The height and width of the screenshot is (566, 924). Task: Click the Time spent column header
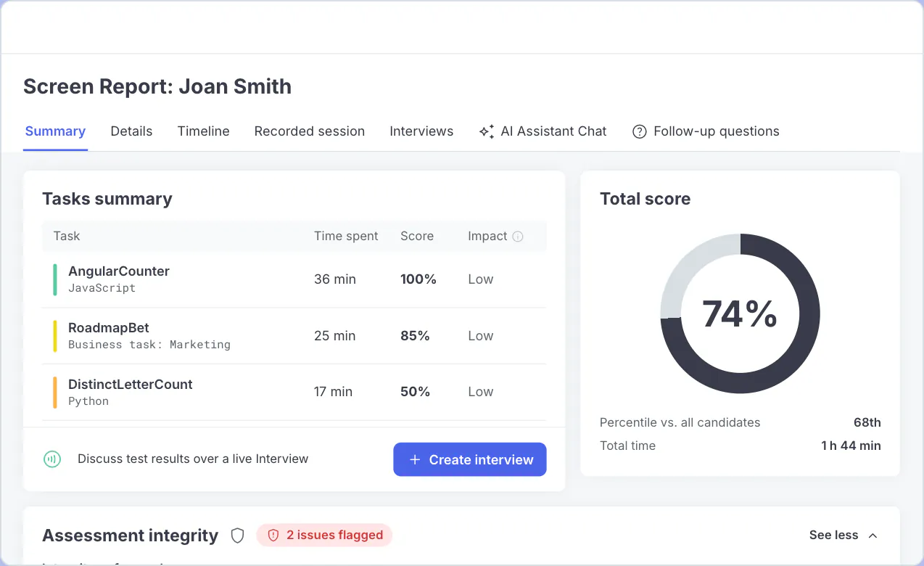click(346, 237)
